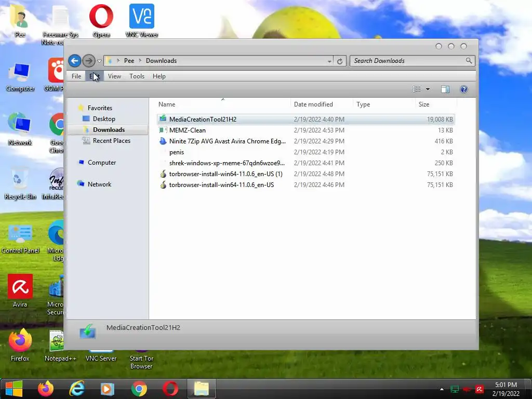The image size is (532, 399).
Task: Click the taskbar clock showing 5:01 PM
Action: point(506,389)
